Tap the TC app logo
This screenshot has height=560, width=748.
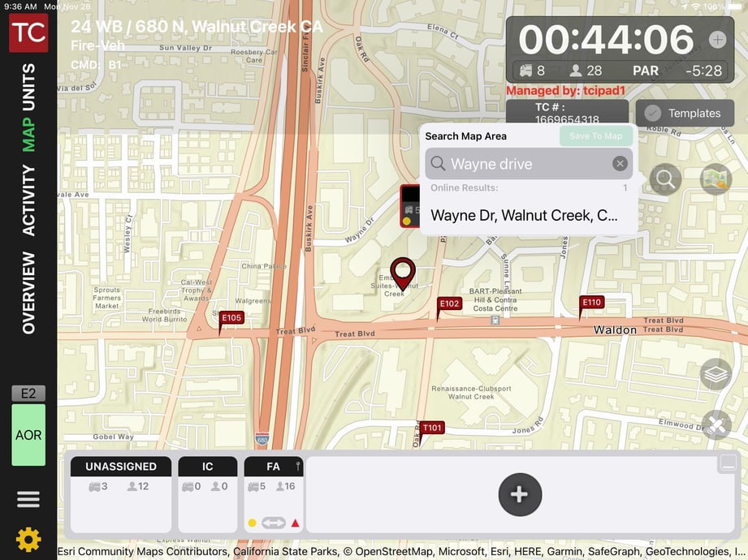click(28, 32)
